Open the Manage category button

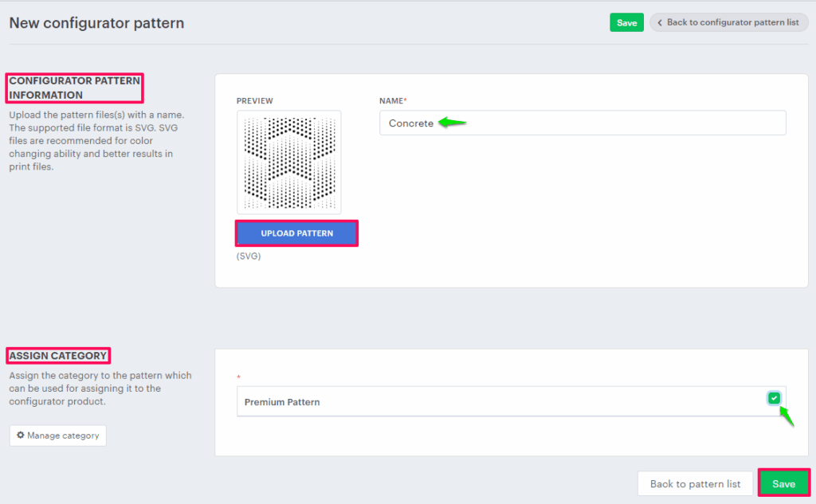click(x=57, y=436)
